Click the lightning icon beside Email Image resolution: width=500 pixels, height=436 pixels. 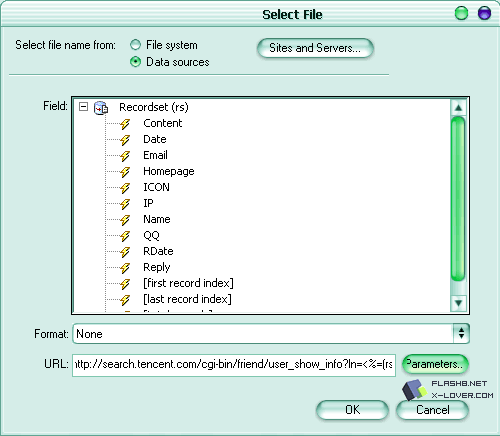125,156
